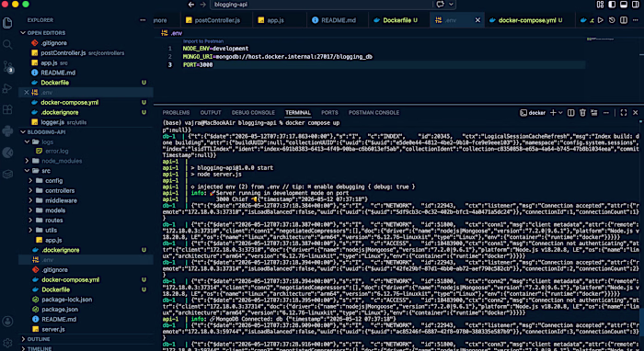This screenshot has height=351, width=644.
Task: Collapse the logs folder
Action: coord(86,142)
